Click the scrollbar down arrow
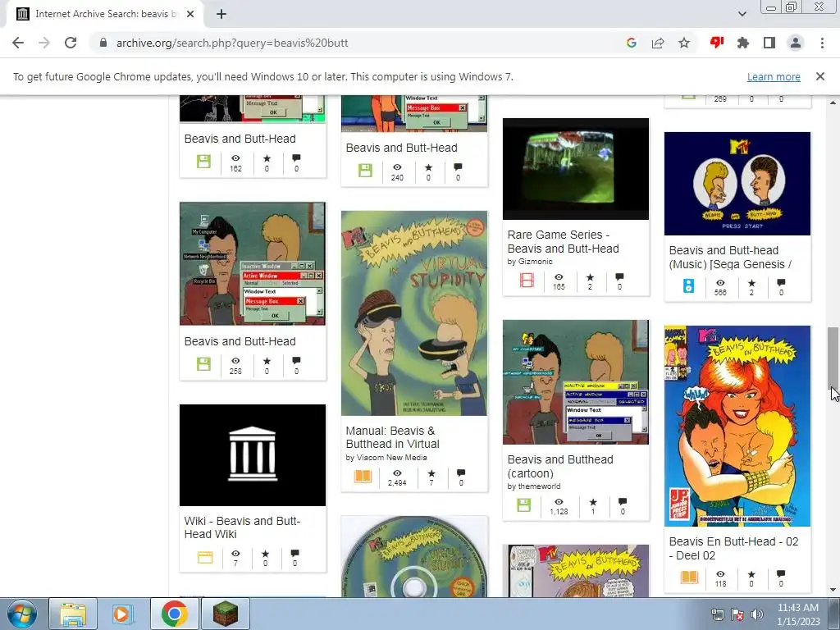The width and height of the screenshot is (840, 630). pyautogui.click(x=833, y=591)
